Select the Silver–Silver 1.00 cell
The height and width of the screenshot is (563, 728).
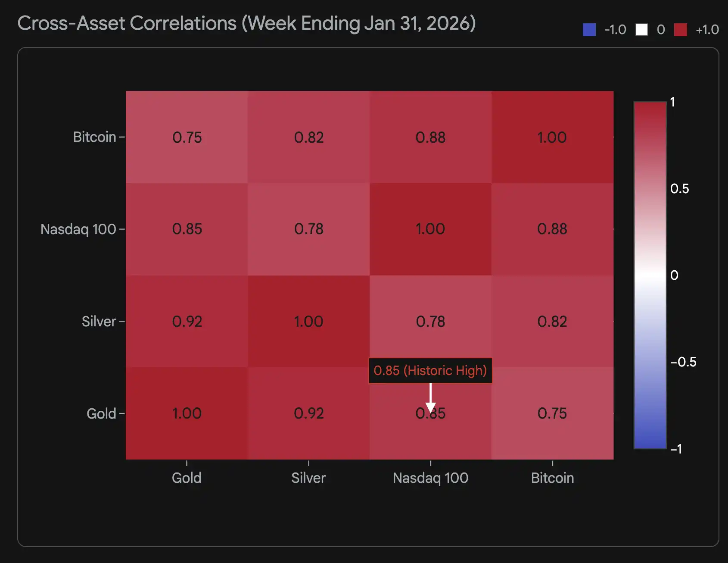click(308, 321)
